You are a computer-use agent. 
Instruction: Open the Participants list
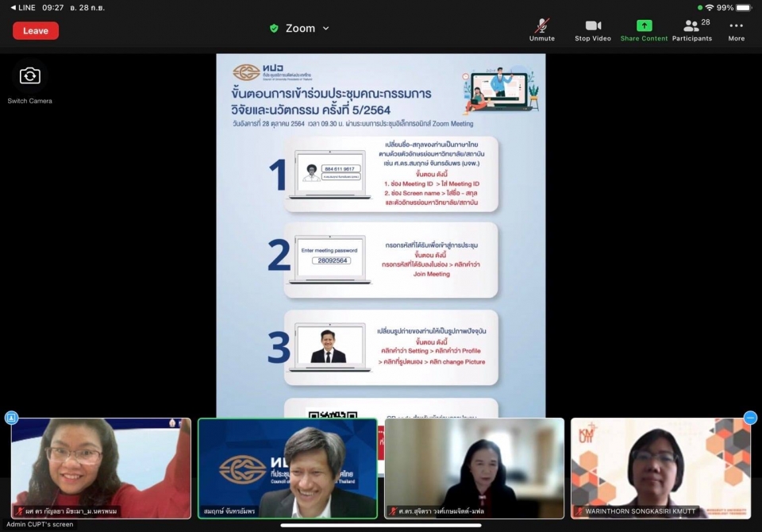pyautogui.click(x=692, y=29)
